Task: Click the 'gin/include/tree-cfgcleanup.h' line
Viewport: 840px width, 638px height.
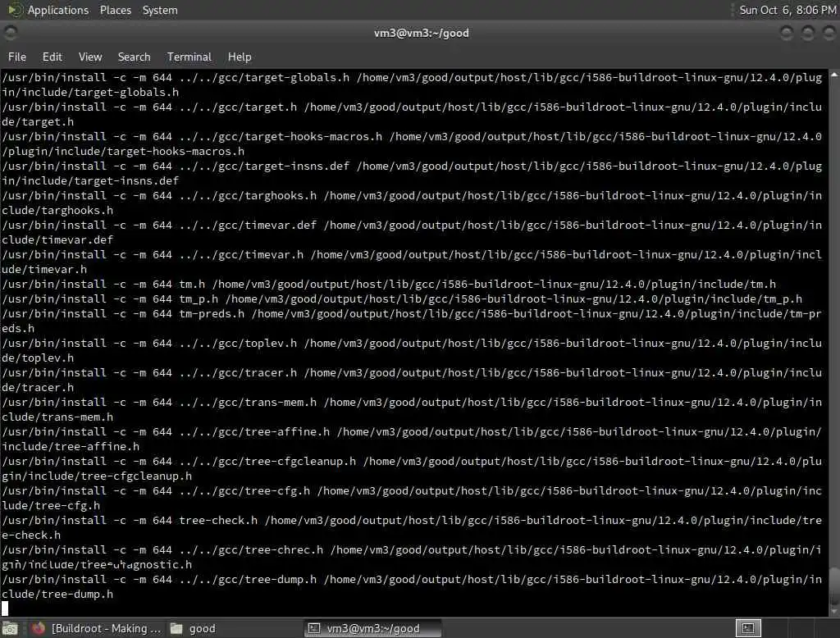Action: coord(97,476)
